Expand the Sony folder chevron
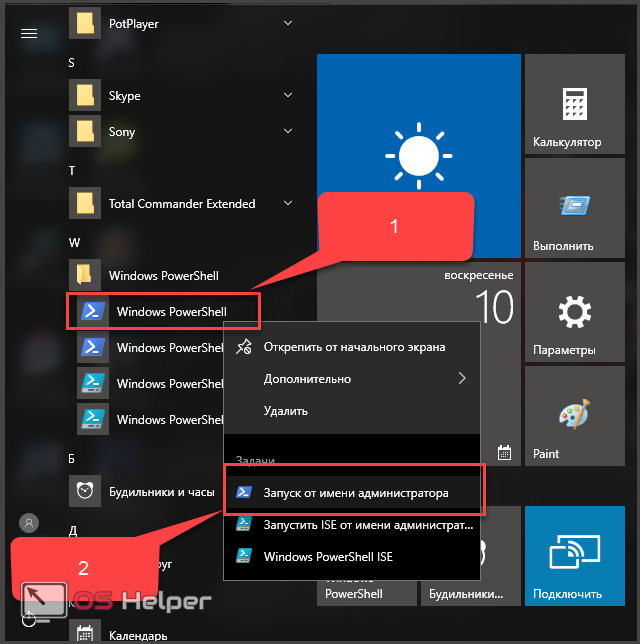 coord(288,131)
